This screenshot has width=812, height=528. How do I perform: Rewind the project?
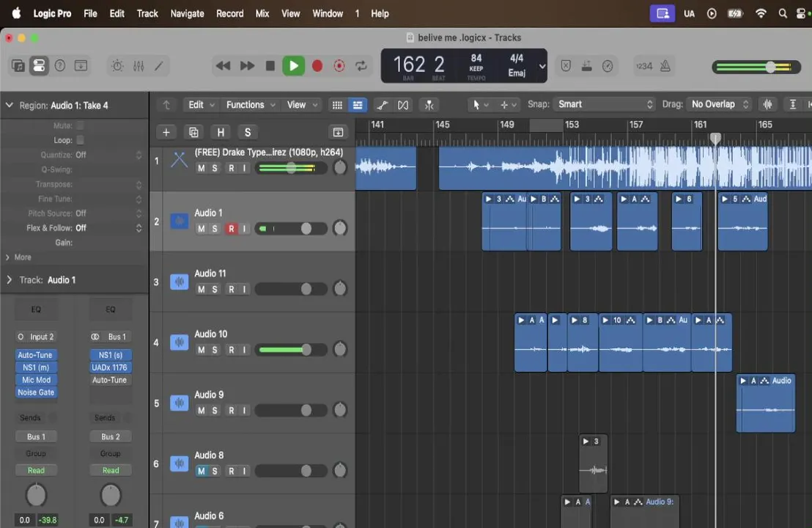pos(224,66)
